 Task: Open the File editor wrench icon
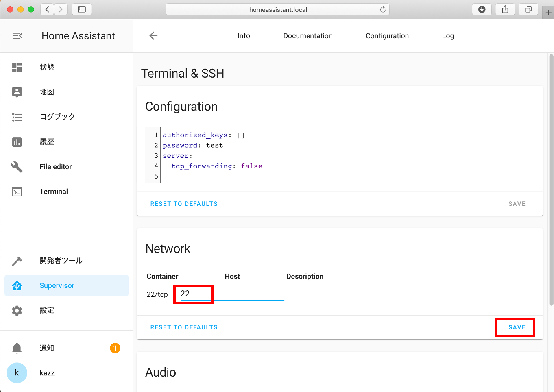pyautogui.click(x=17, y=167)
